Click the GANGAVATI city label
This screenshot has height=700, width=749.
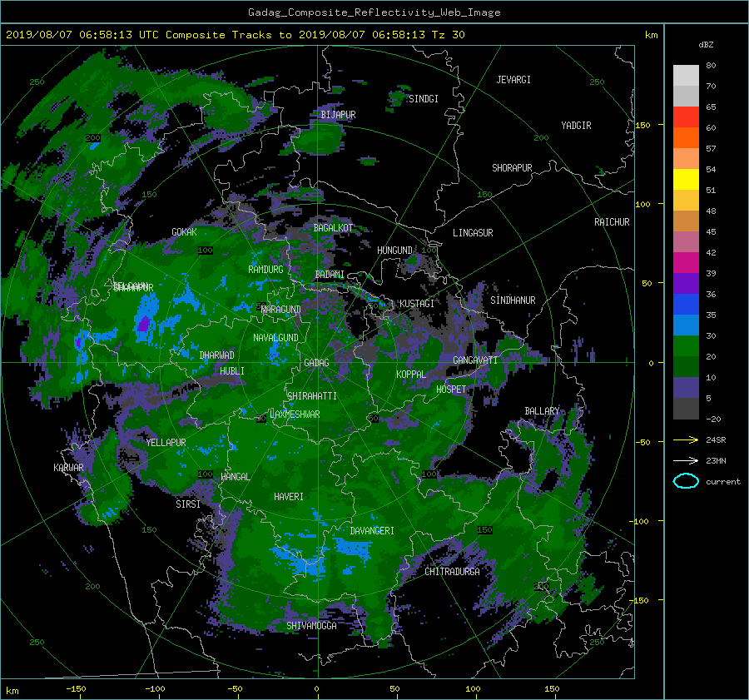pos(475,360)
